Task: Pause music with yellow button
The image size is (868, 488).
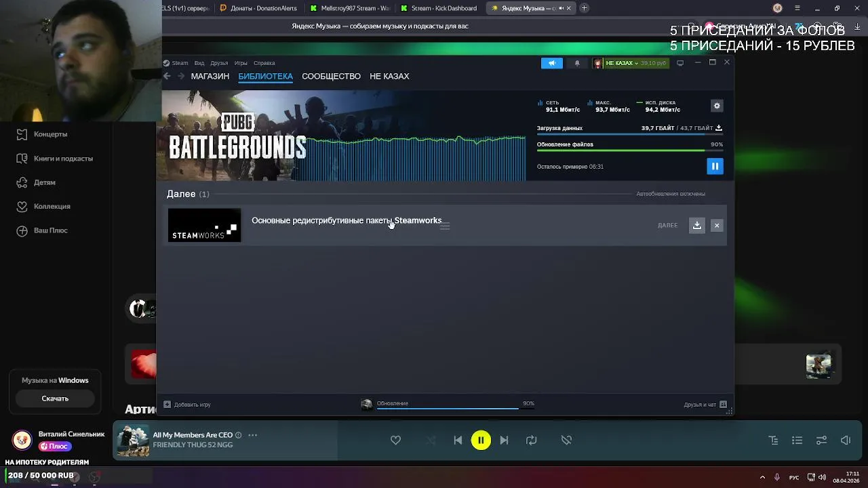Action: tap(481, 440)
